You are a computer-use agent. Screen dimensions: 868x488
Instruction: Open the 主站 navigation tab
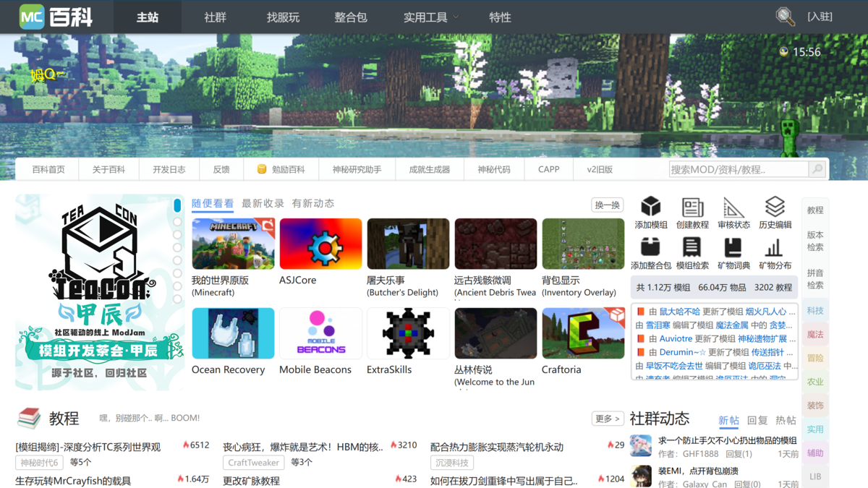click(148, 17)
